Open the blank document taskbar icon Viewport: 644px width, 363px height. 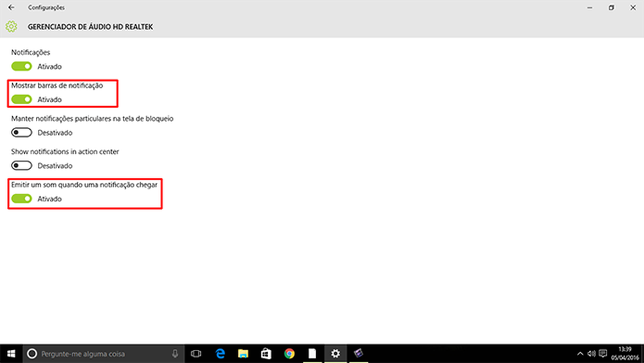point(313,354)
